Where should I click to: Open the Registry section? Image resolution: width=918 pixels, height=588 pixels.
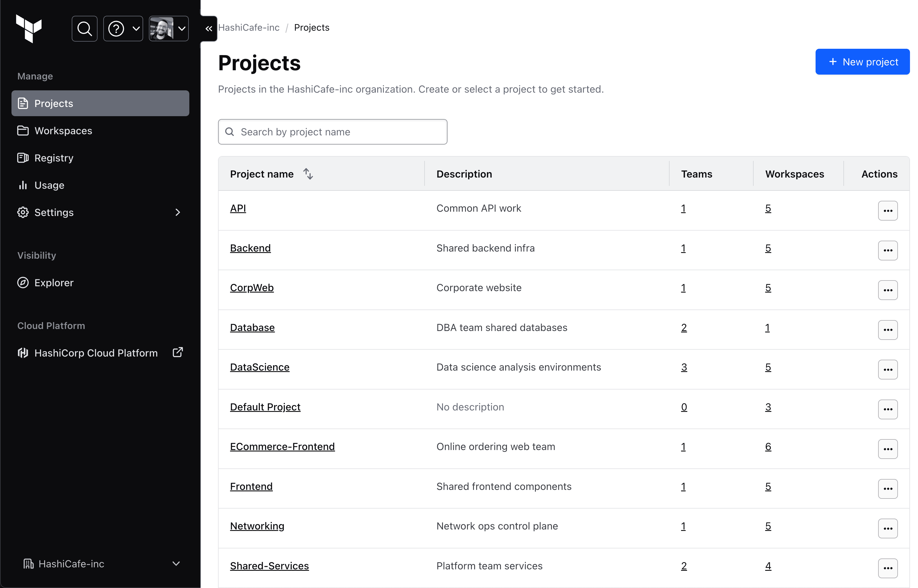(53, 158)
